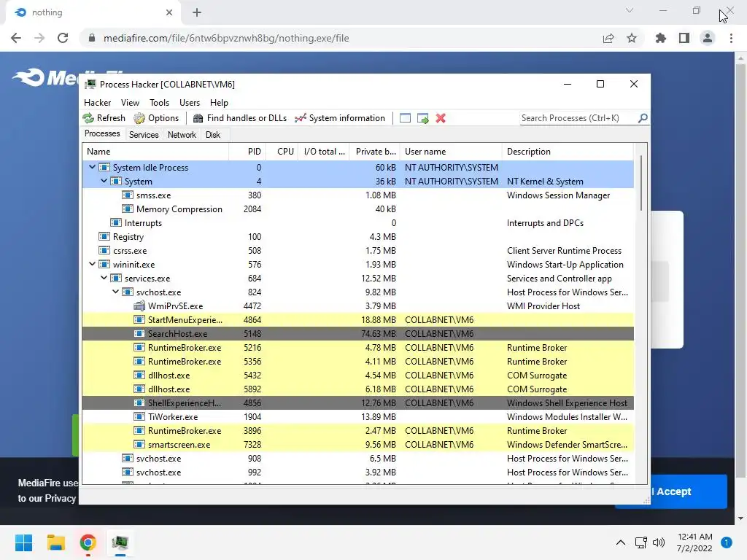Viewport: 747px width, 560px height.
Task: Click the Chrome address bar URL
Action: (x=226, y=38)
